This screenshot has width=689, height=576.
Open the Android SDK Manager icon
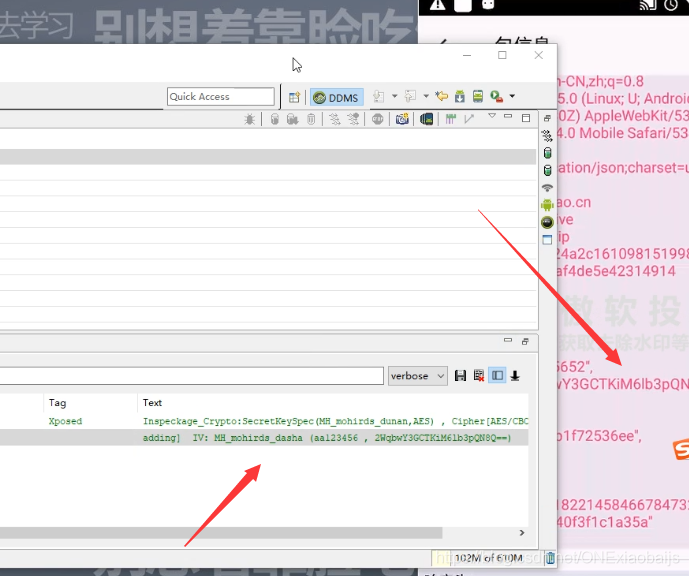coord(460,96)
